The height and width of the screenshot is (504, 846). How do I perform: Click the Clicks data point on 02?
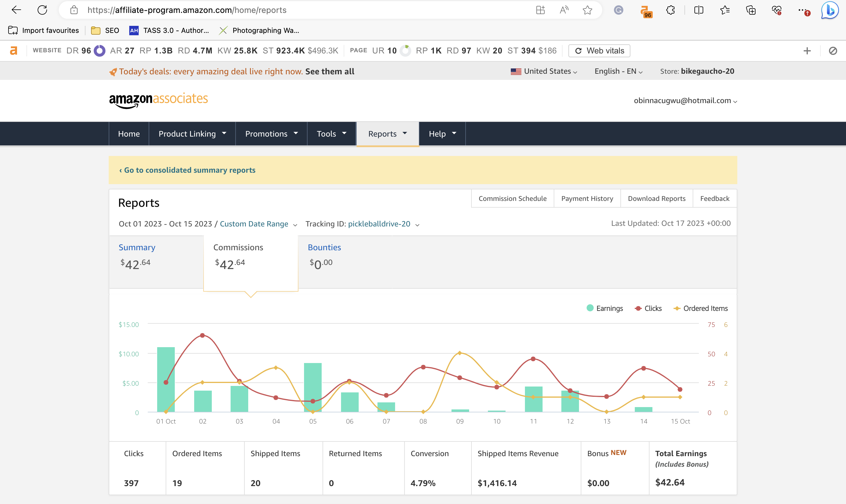(202, 335)
